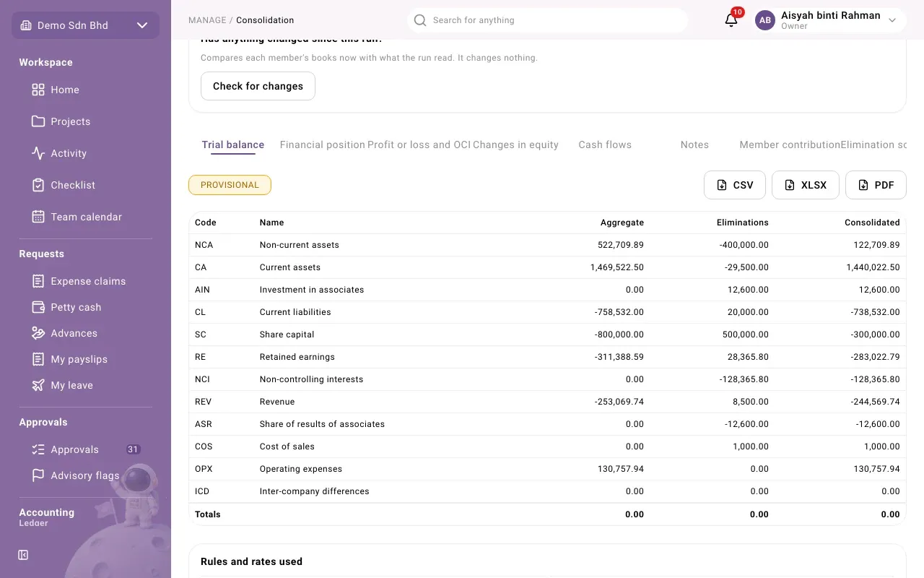924x578 pixels.
Task: Switch to the Changes in equity tab
Action: click(x=516, y=144)
